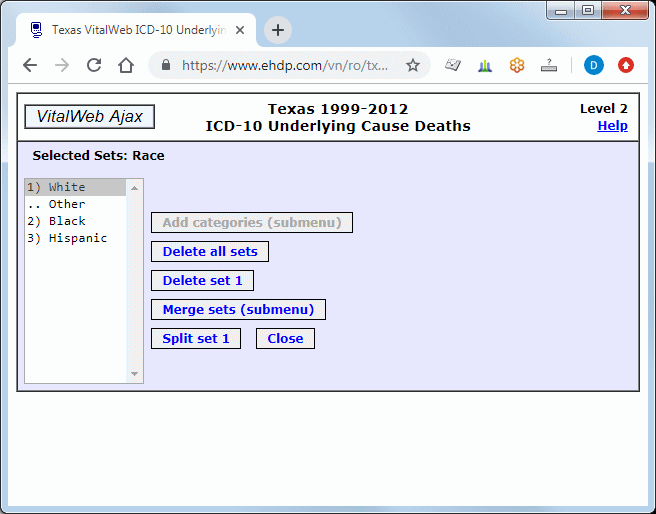This screenshot has width=656, height=514.
Task: Go to the browser home page icon
Action: [x=126, y=65]
